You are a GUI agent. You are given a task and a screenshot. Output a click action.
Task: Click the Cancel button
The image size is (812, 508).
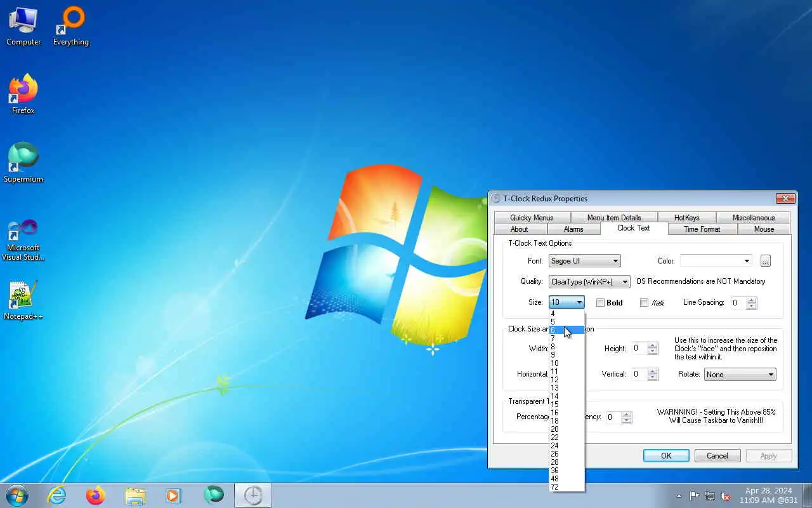coord(717,456)
